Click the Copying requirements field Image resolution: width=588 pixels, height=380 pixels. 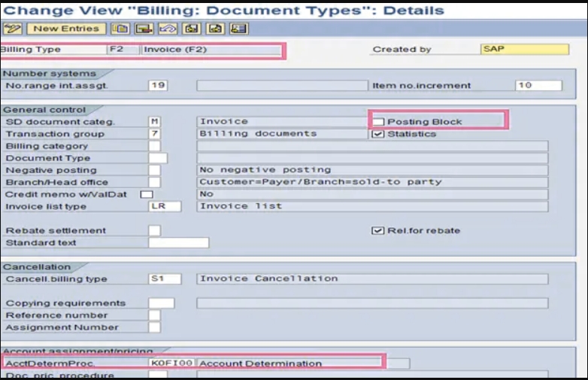tap(162, 303)
